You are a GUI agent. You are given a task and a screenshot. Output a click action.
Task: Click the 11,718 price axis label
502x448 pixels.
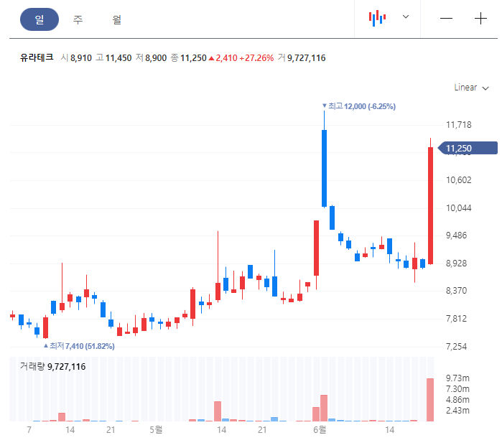pyautogui.click(x=459, y=125)
